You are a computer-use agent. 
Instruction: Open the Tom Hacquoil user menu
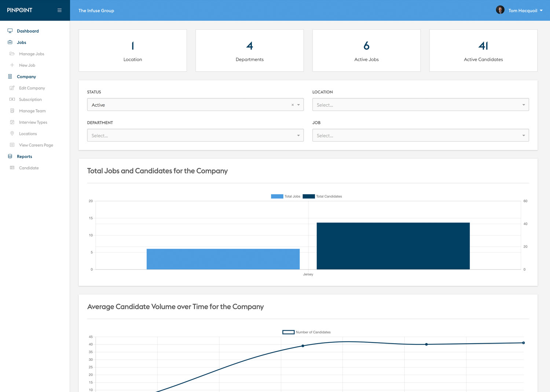coord(525,11)
